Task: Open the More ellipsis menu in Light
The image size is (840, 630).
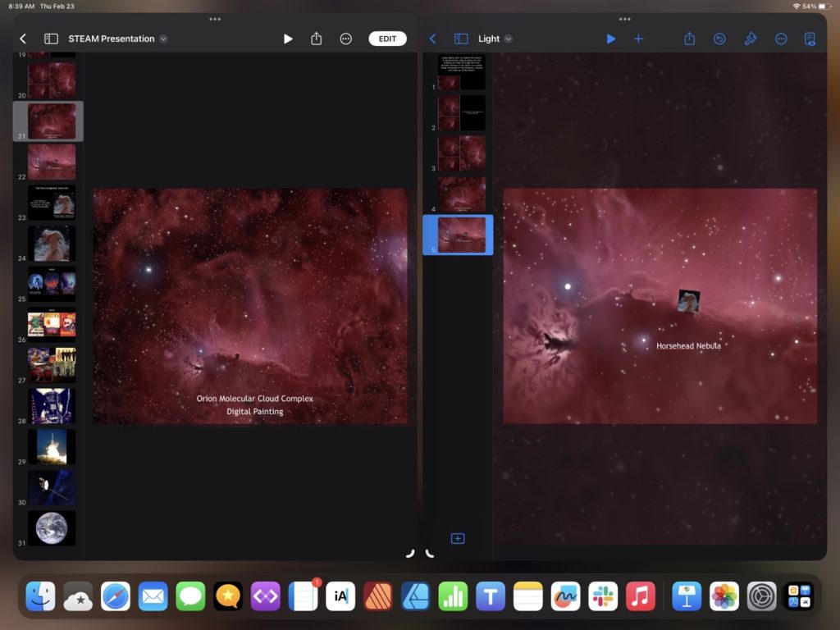Action: click(x=782, y=38)
